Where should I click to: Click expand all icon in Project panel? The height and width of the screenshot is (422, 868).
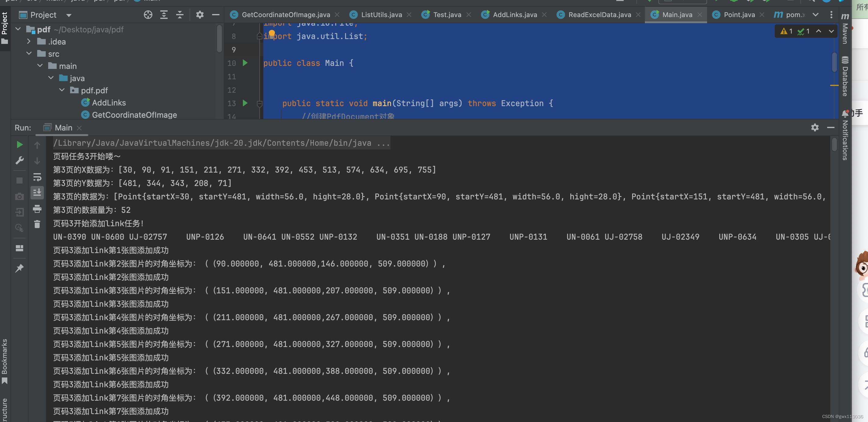tap(164, 15)
